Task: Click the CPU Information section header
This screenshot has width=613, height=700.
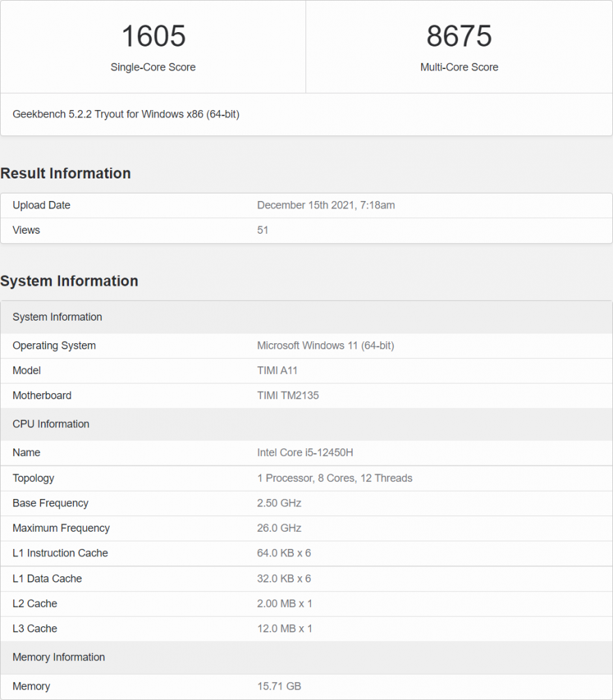Action: coord(51,424)
